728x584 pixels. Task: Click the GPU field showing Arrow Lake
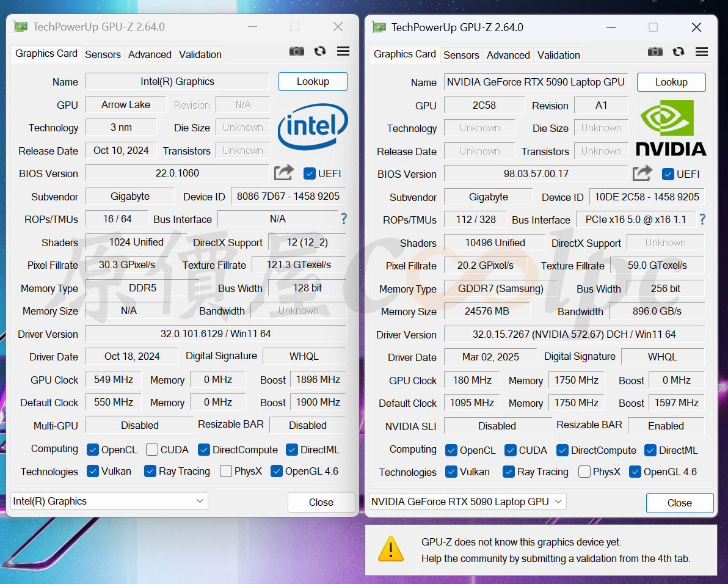click(126, 104)
